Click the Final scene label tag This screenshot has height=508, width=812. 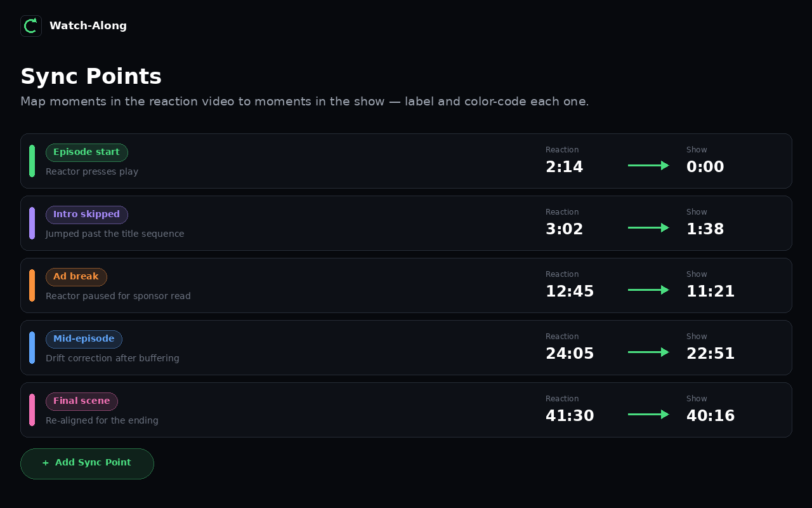point(82,401)
